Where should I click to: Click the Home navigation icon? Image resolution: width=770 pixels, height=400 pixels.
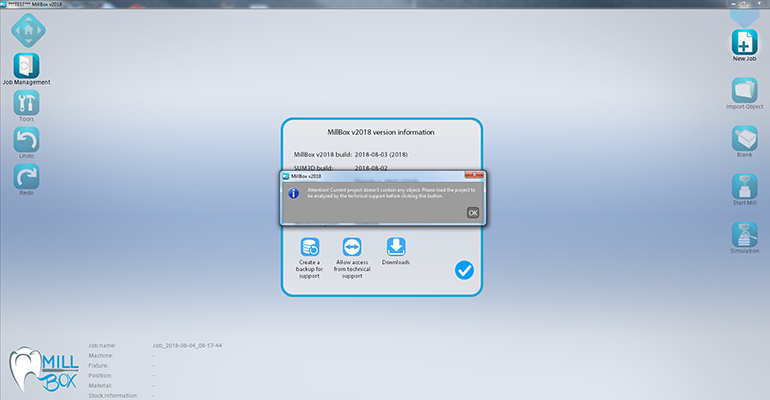[x=28, y=30]
